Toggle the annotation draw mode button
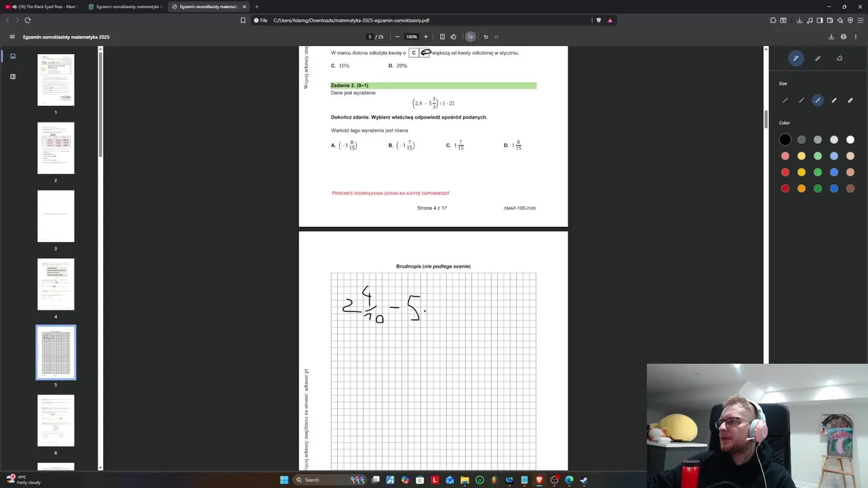868x488 pixels. (x=471, y=37)
